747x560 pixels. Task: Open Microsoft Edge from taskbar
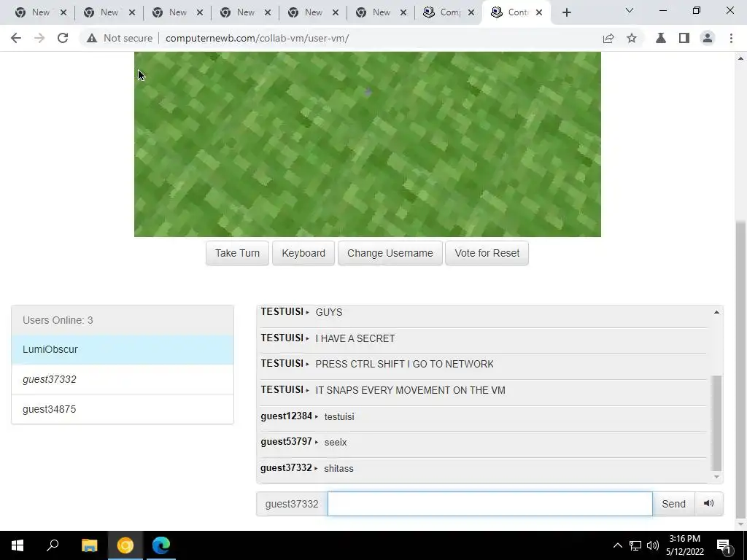161,545
